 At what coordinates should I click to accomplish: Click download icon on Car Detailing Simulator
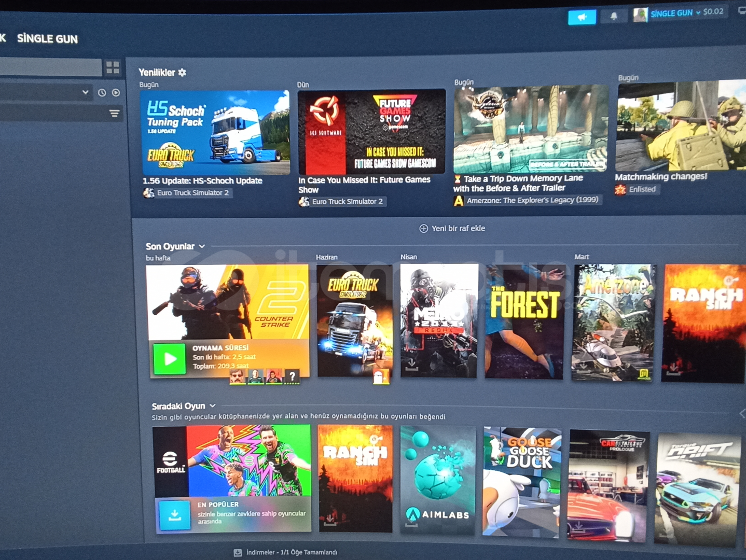click(578, 527)
